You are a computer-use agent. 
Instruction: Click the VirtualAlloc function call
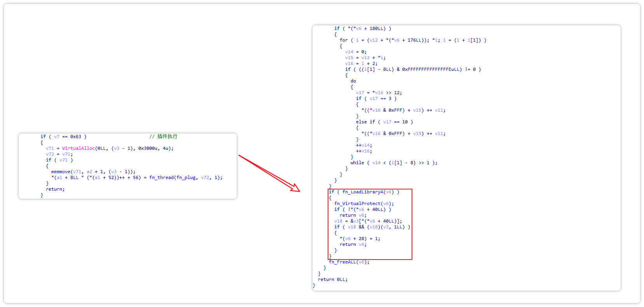pos(78,148)
